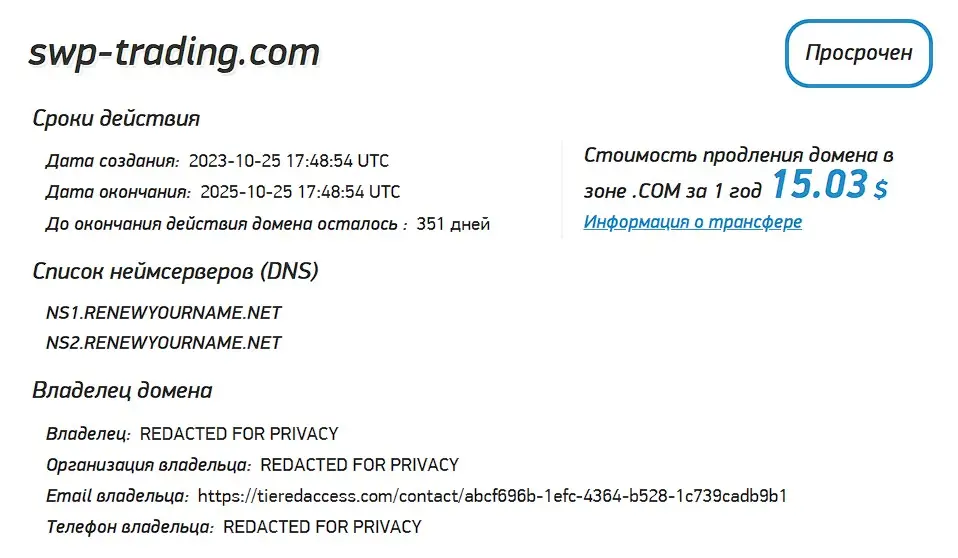Click the creation date 2023-10-25 value
The width and height of the screenshot is (958, 558).
pyautogui.click(x=288, y=161)
